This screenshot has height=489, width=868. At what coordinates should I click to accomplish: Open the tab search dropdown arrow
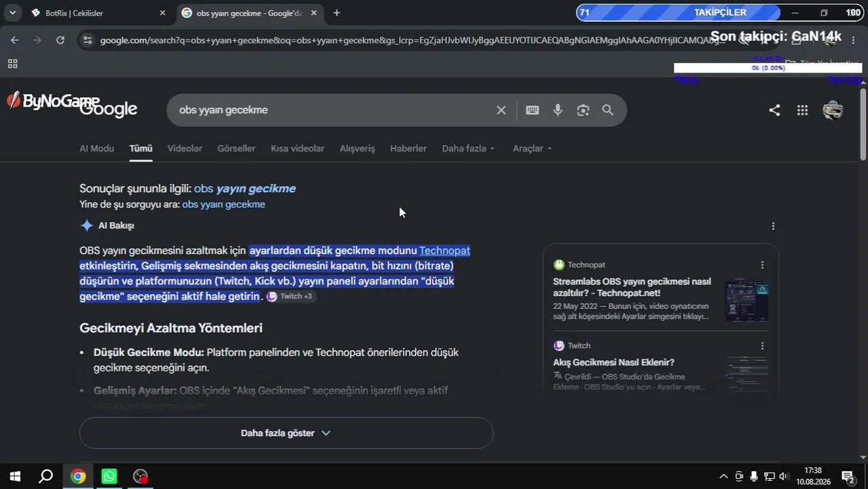point(12,13)
